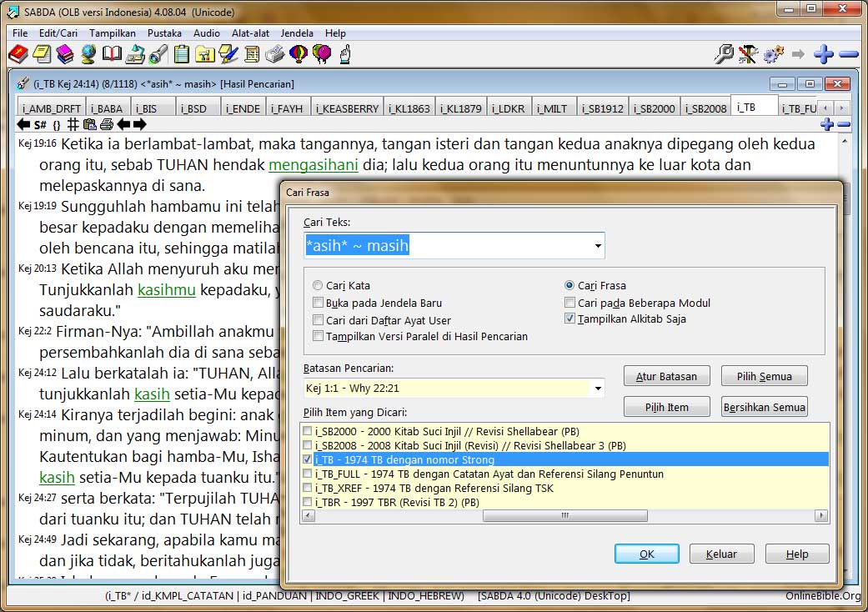
Task: Toggle Strong numbers with the S# icon
Action: click(40, 124)
